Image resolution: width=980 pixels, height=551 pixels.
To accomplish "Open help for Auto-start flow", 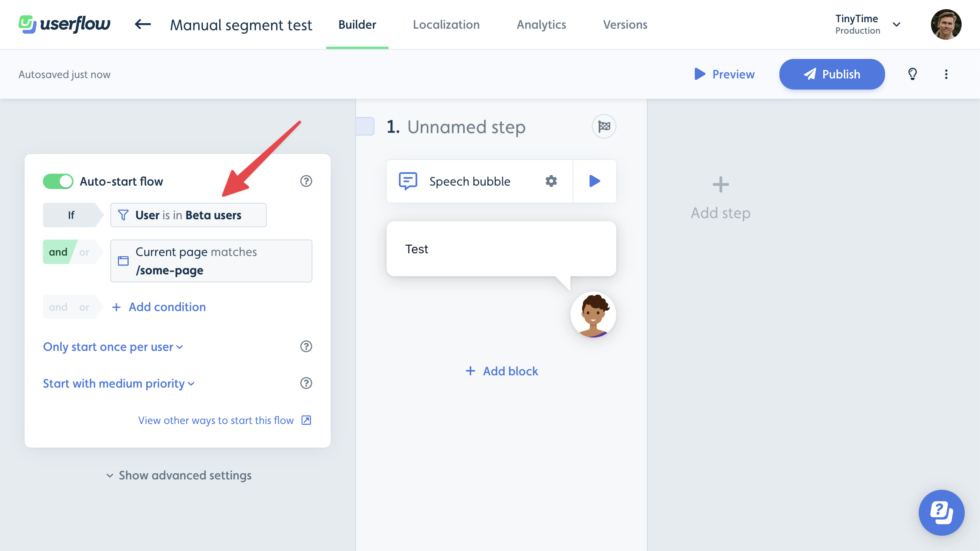I will (x=306, y=181).
